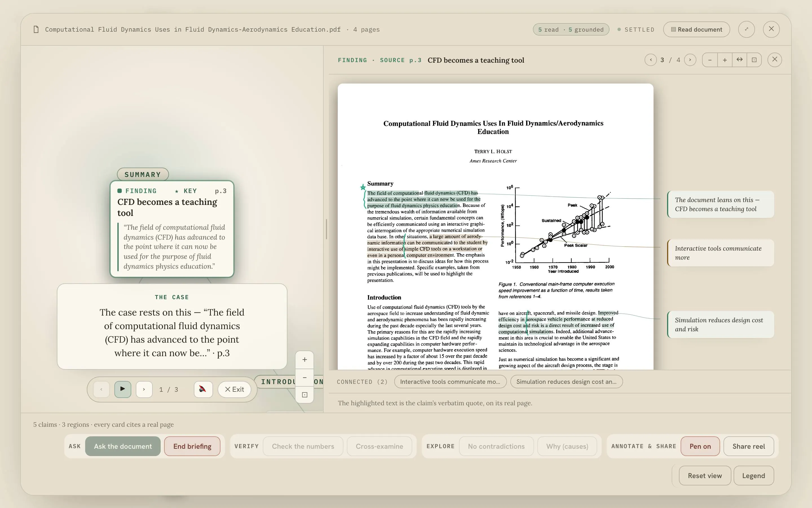Open No contradictions exploration
Viewport: 812px width, 508px height.
[x=496, y=446]
